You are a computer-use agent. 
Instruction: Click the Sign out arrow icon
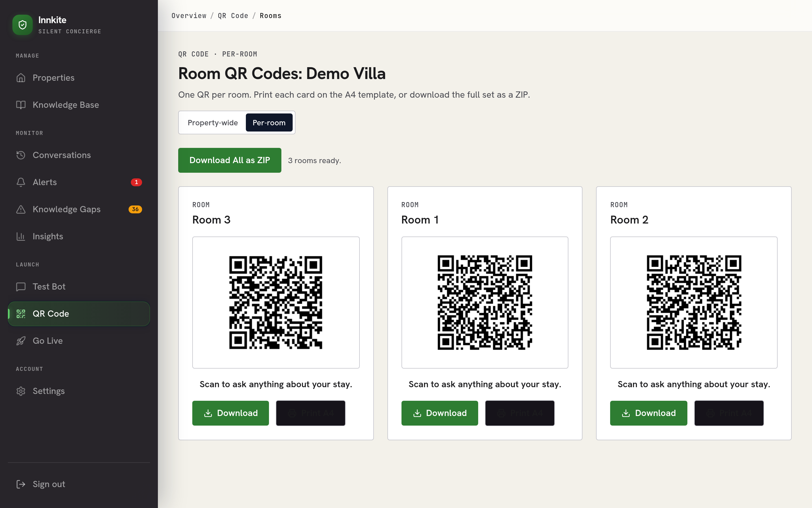point(21,484)
